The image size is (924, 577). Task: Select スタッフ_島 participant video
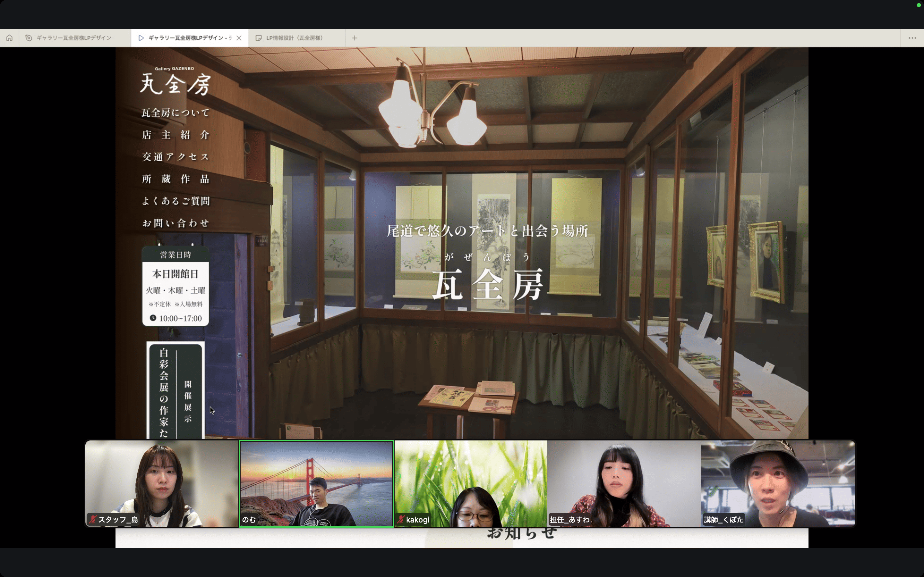click(x=161, y=483)
